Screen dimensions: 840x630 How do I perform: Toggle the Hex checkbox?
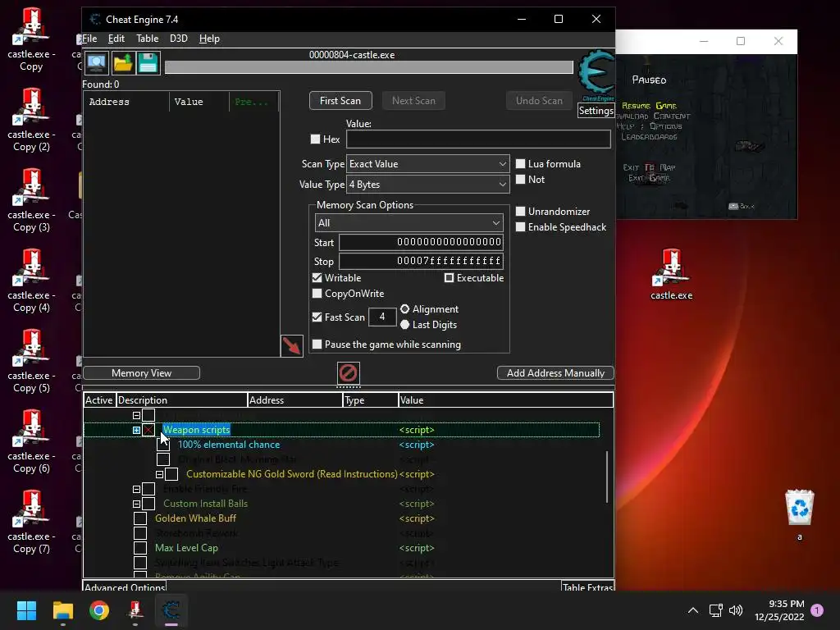click(315, 139)
